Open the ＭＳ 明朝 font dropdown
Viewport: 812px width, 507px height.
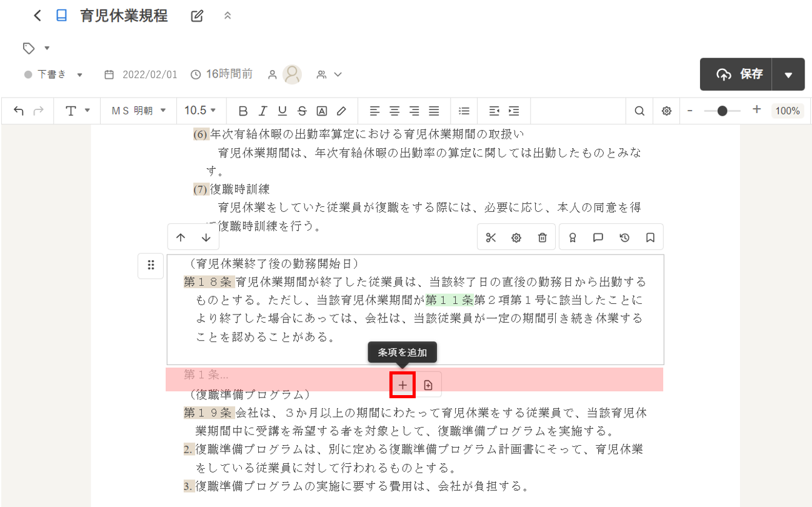[x=139, y=111]
